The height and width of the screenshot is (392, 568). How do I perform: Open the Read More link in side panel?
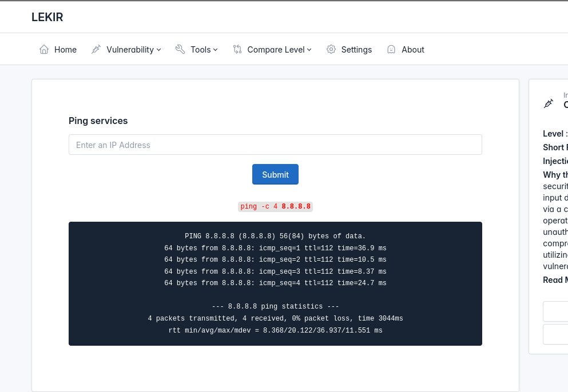point(556,279)
